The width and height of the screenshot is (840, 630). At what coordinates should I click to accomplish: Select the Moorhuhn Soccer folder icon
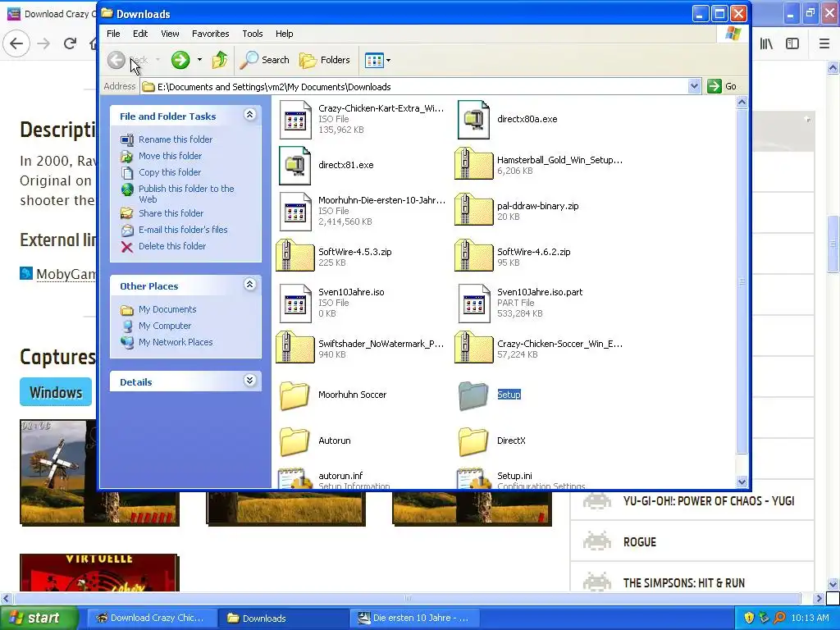294,395
